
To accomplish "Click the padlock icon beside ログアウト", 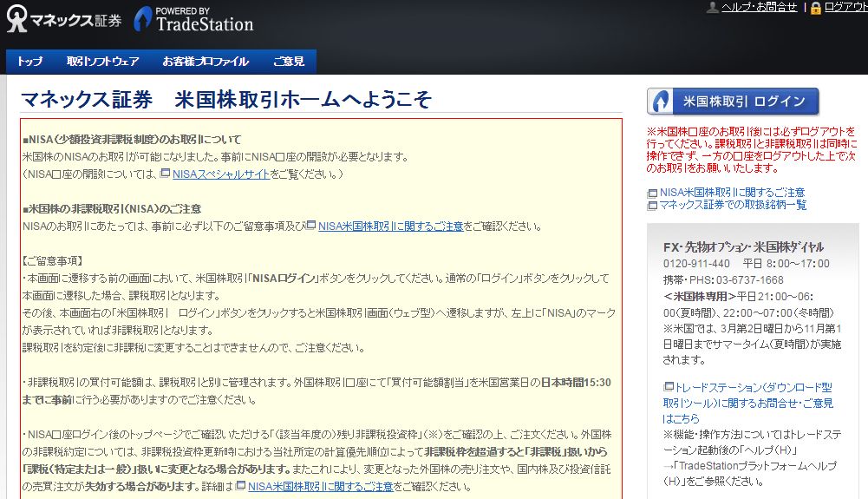I will [815, 8].
